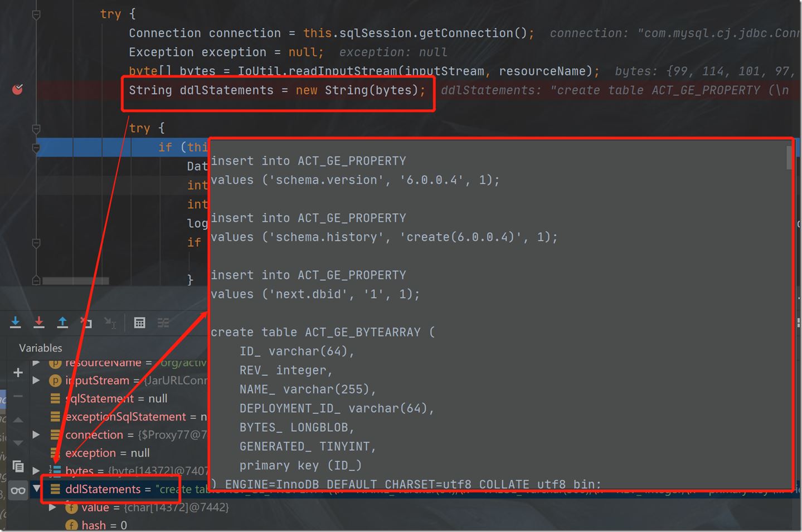This screenshot has width=802, height=532.
Task: Expand the bytes array variable
Action: pos(37,471)
